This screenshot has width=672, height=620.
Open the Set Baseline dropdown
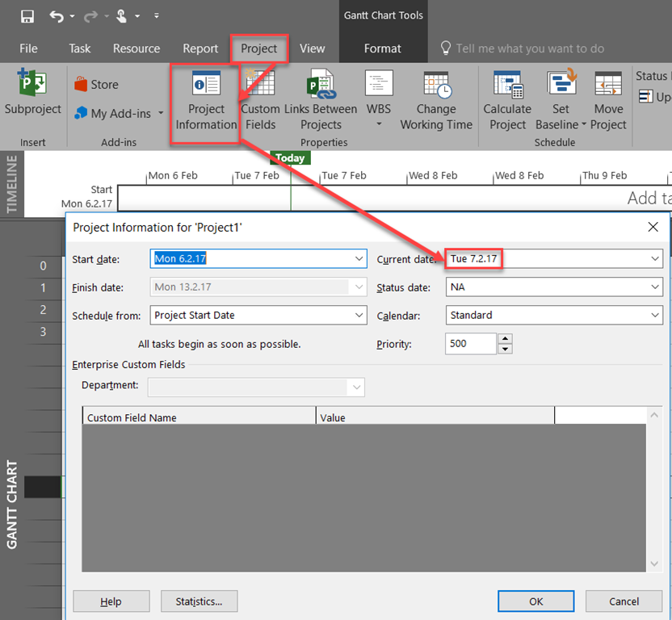tap(584, 125)
